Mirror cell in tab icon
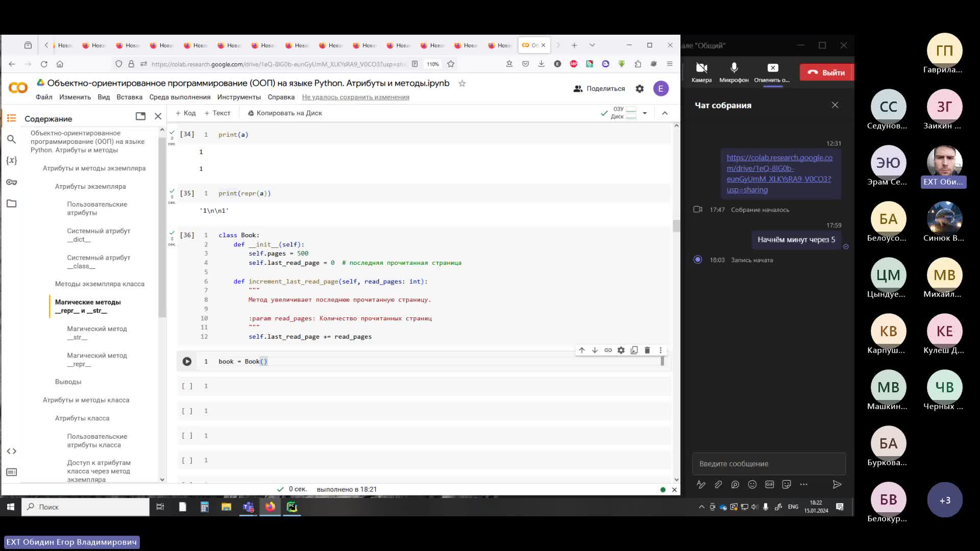 coord(634,350)
